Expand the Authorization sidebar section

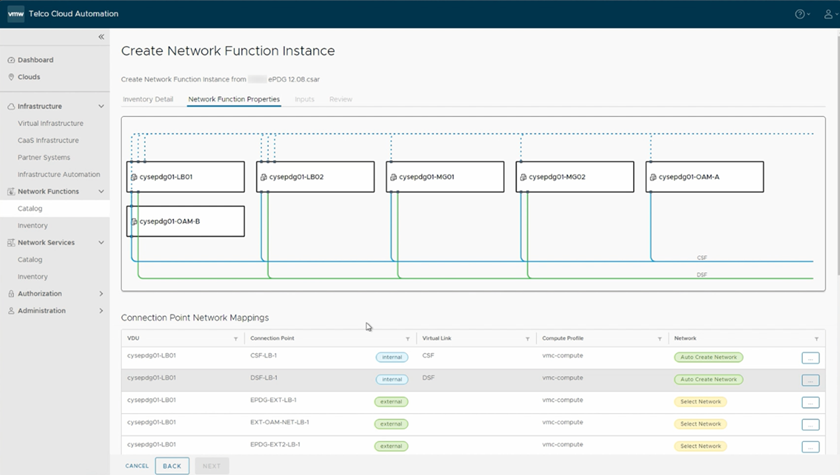(101, 294)
